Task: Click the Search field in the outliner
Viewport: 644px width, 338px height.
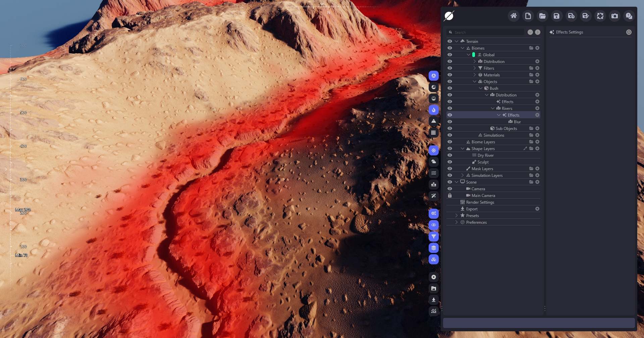Action: pos(488,32)
